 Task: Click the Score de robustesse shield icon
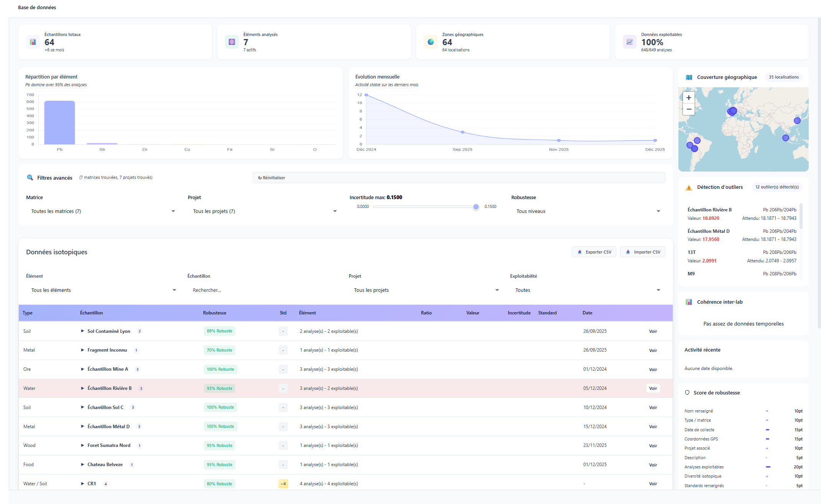pyautogui.click(x=687, y=393)
